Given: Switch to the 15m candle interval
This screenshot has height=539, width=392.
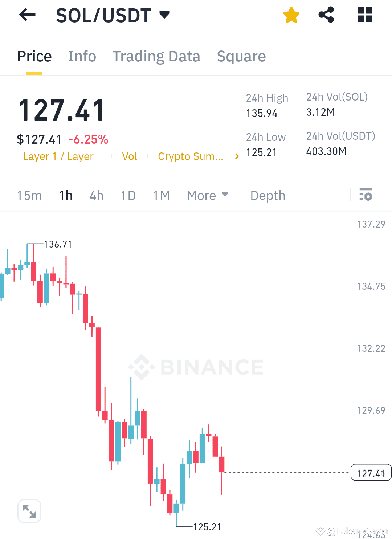Looking at the screenshot, I should (29, 195).
